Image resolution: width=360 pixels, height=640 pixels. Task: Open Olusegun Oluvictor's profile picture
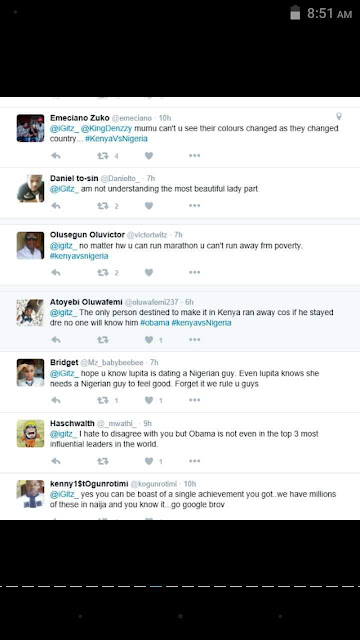point(30,246)
